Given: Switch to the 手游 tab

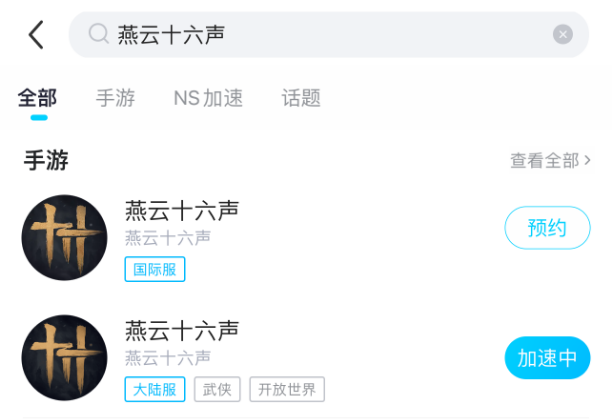Looking at the screenshot, I should click(115, 98).
